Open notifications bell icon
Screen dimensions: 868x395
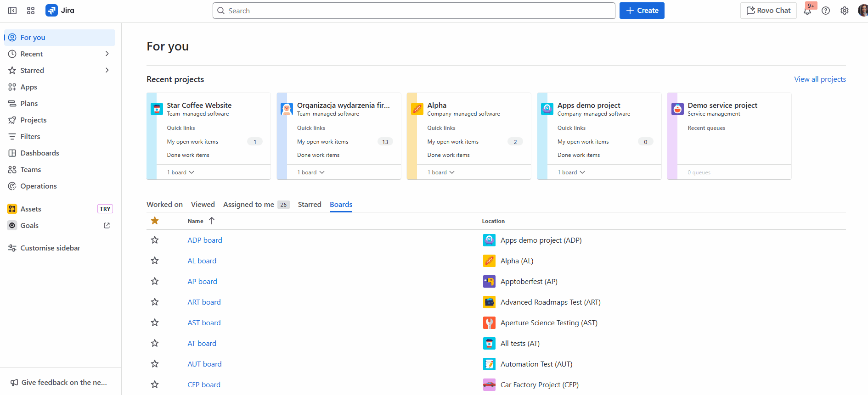pos(807,11)
